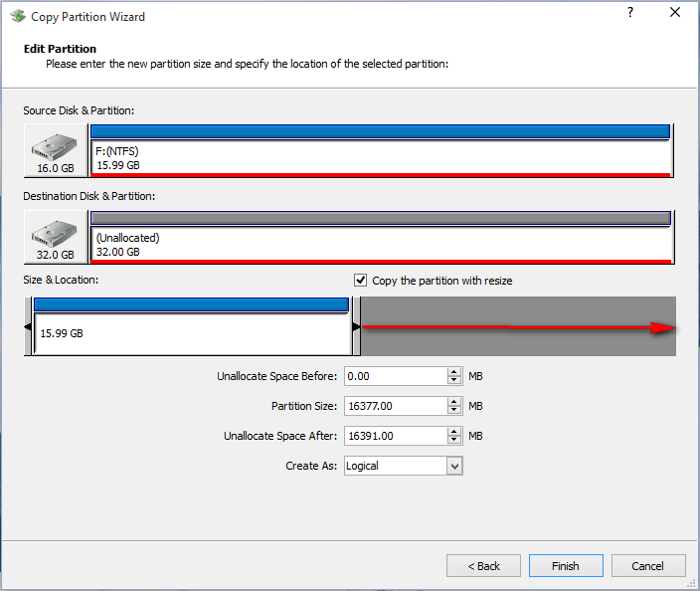Image resolution: width=700 pixels, height=591 pixels.
Task: Click the left resize handle of partition slider
Action: coord(28,326)
